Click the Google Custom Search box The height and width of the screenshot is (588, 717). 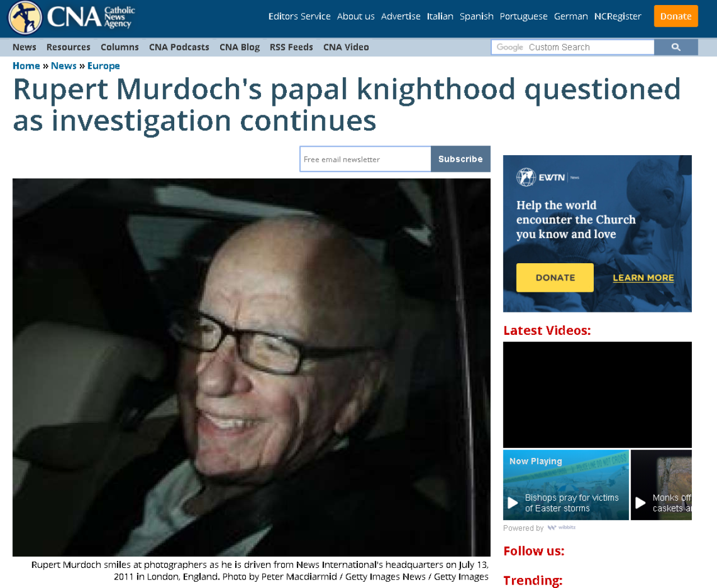tap(572, 47)
